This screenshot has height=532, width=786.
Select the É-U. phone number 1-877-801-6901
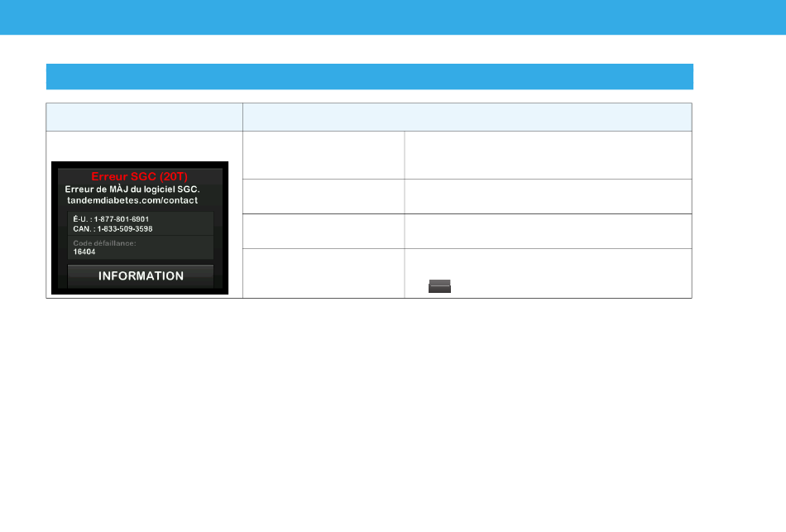click(x=122, y=219)
